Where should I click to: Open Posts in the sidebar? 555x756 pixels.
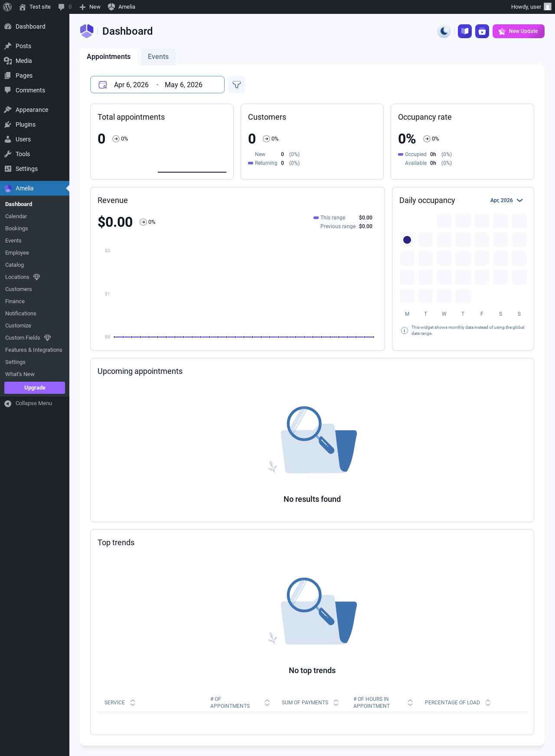[x=35, y=46]
